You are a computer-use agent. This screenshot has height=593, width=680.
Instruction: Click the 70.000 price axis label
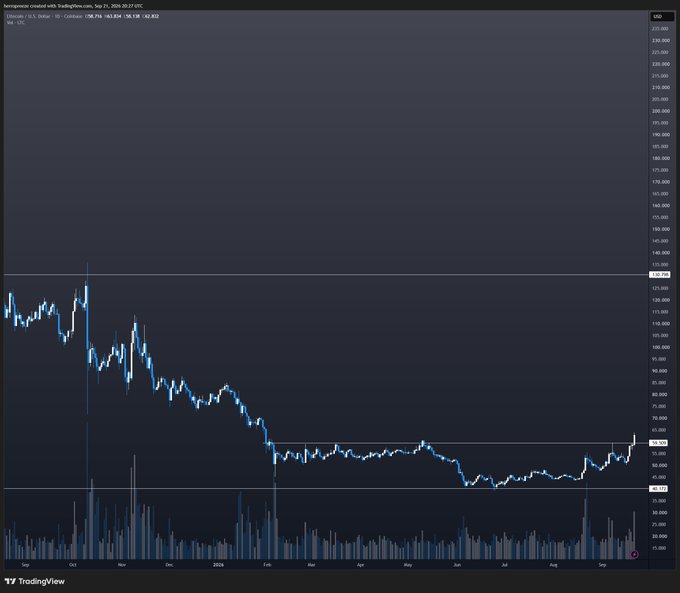660,418
